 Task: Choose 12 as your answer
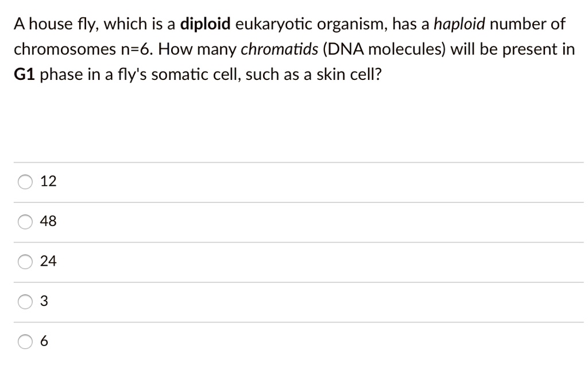[48, 182]
